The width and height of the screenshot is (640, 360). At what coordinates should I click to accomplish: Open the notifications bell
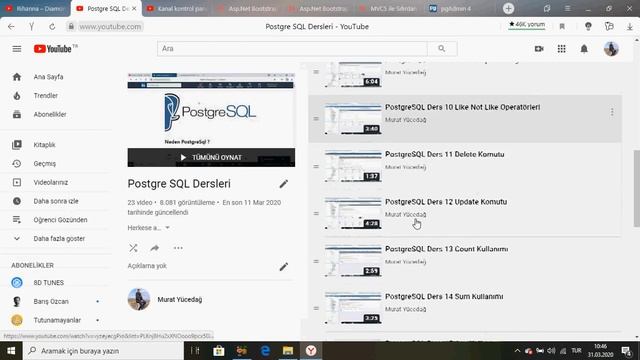point(584,49)
